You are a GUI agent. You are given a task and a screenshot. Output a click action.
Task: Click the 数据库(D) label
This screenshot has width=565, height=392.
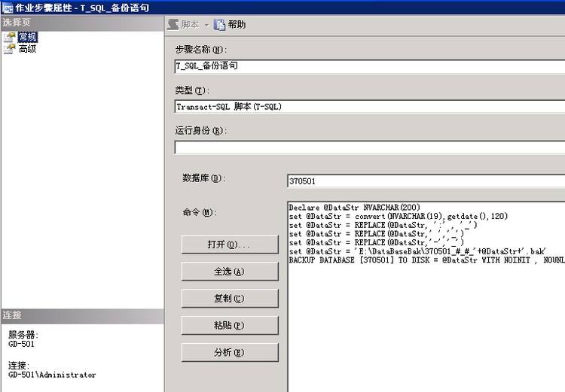pyautogui.click(x=203, y=178)
